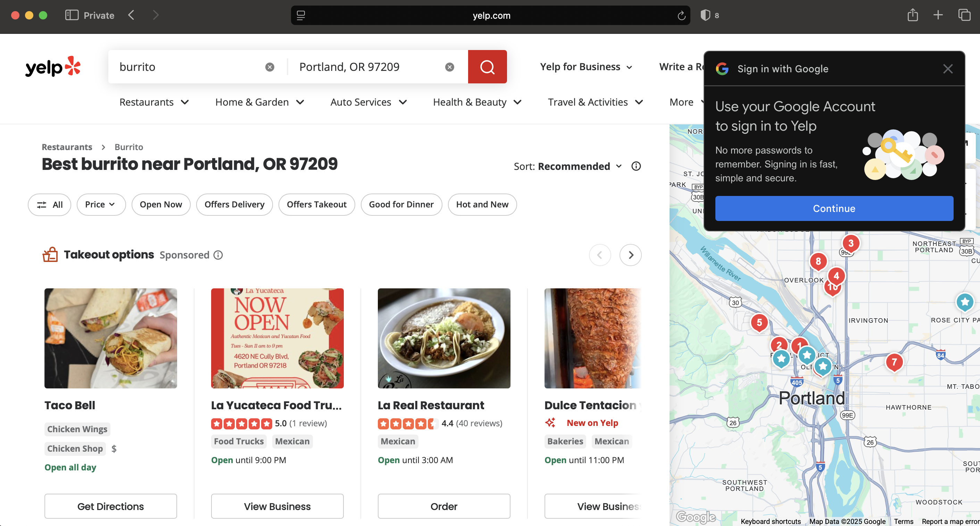
Task: Dismiss the Google sign-in dialog with the X icon
Action: (x=948, y=69)
